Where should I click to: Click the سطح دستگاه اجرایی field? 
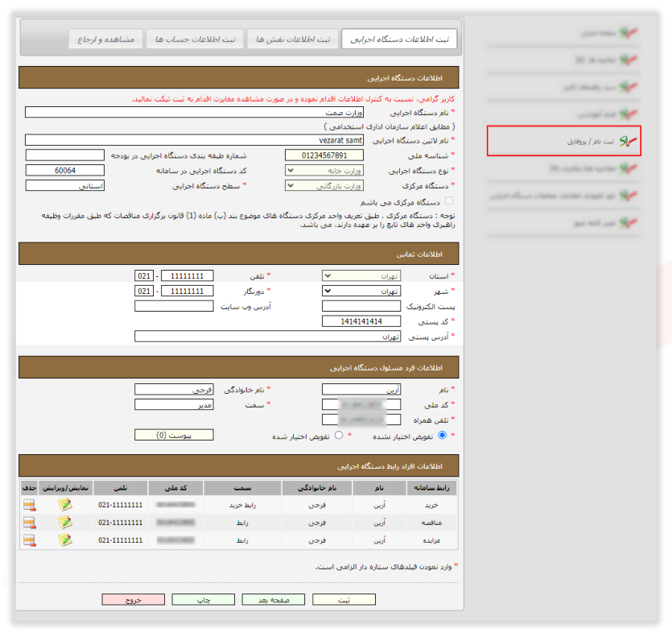(64, 185)
